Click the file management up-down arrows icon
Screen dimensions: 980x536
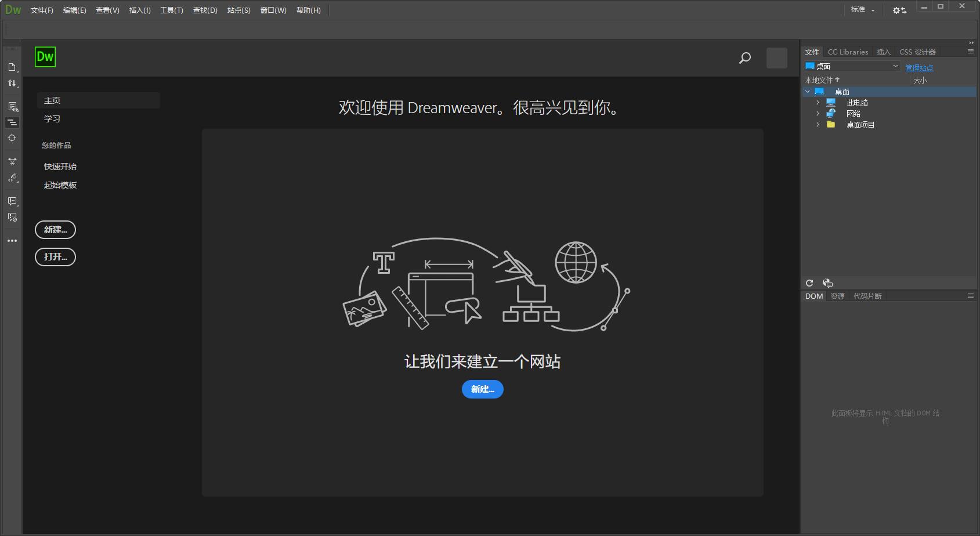12,84
